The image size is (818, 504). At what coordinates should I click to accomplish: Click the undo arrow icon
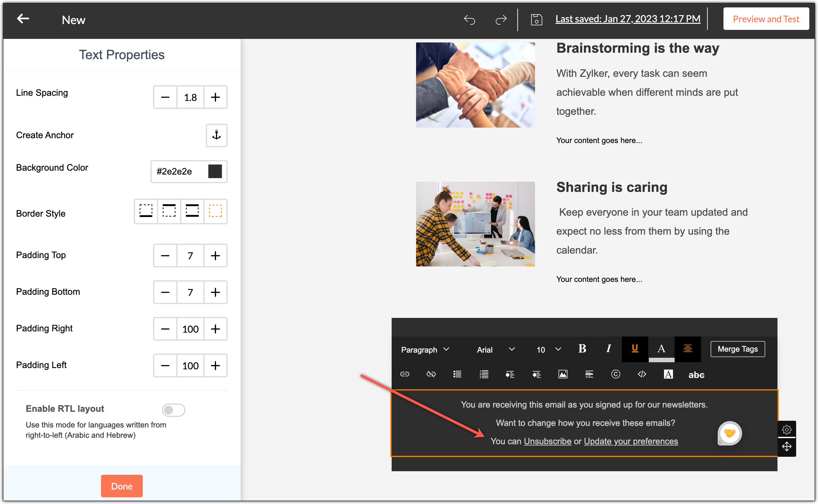coord(469,20)
